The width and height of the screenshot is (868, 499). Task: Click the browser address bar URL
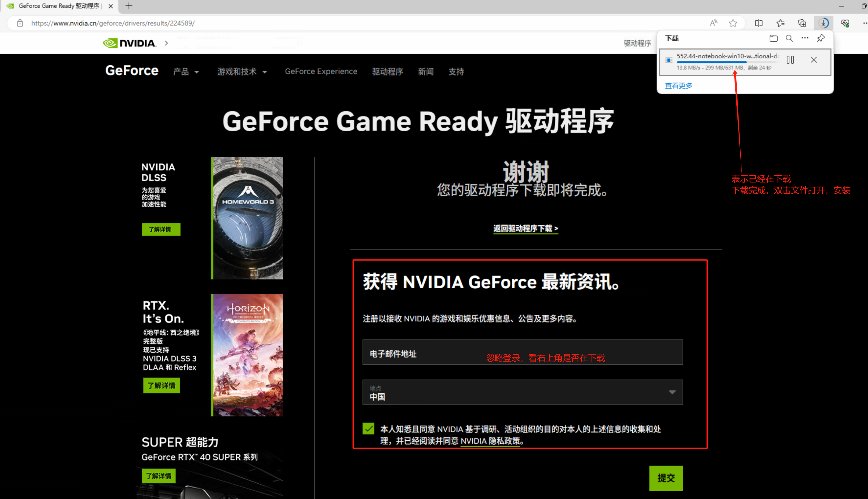click(113, 23)
